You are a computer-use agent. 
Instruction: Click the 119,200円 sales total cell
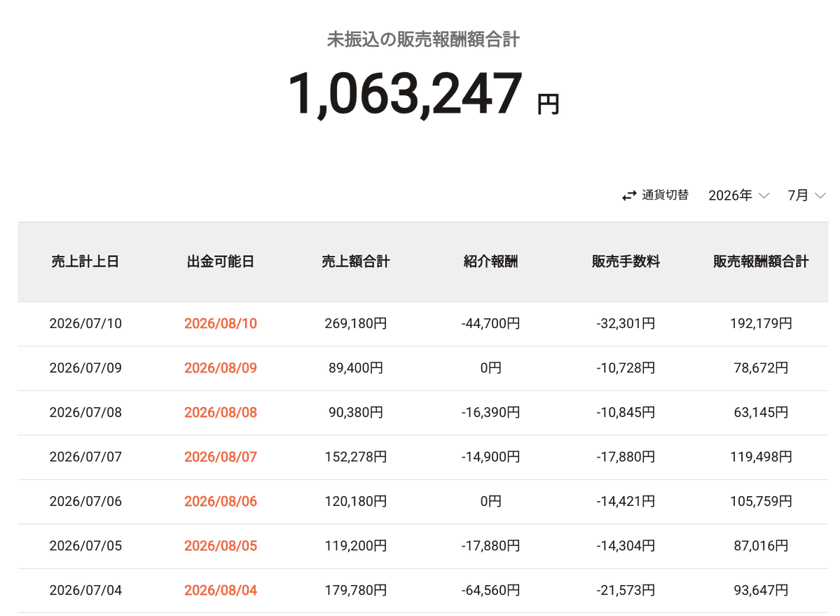coord(356,546)
